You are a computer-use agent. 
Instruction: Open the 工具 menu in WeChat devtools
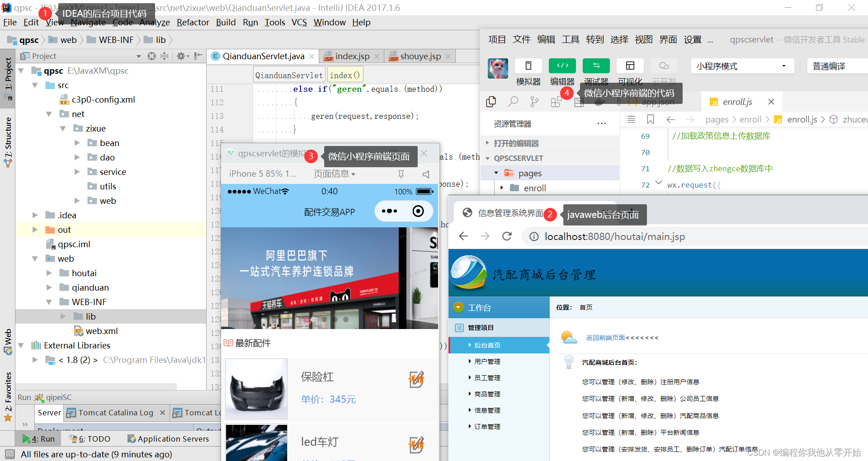[571, 40]
